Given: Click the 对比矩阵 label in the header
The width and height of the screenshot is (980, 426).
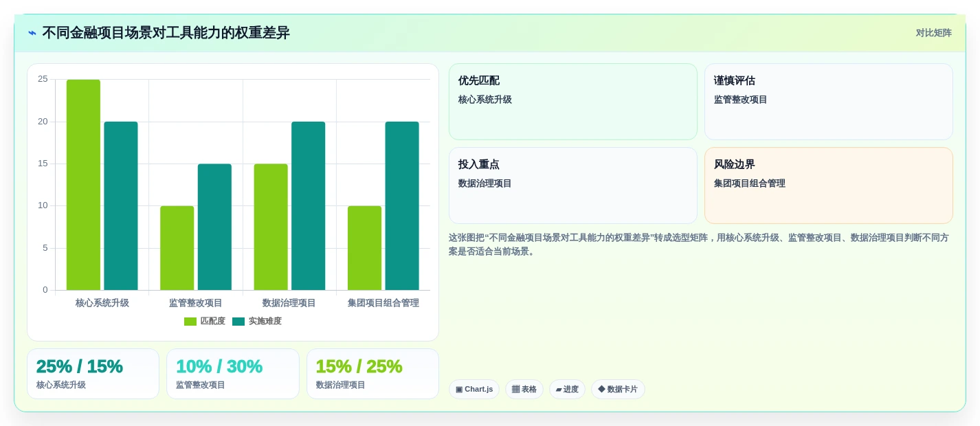Looking at the screenshot, I should [x=933, y=33].
